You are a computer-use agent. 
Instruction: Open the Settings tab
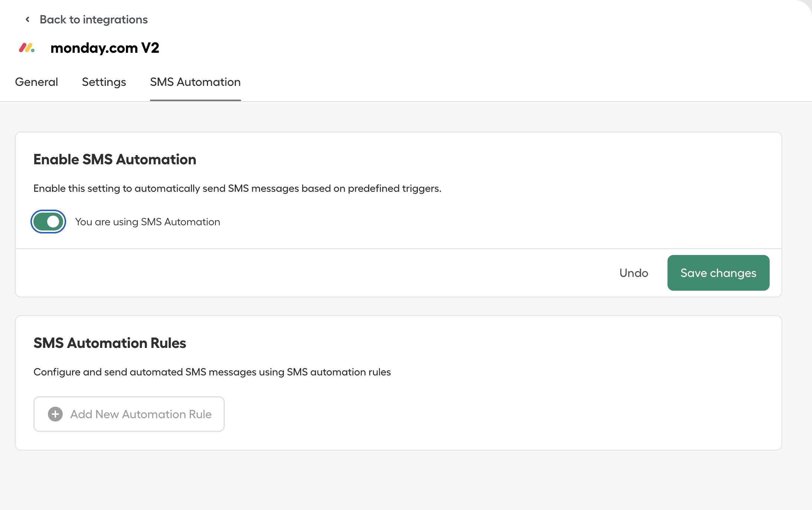coord(104,82)
